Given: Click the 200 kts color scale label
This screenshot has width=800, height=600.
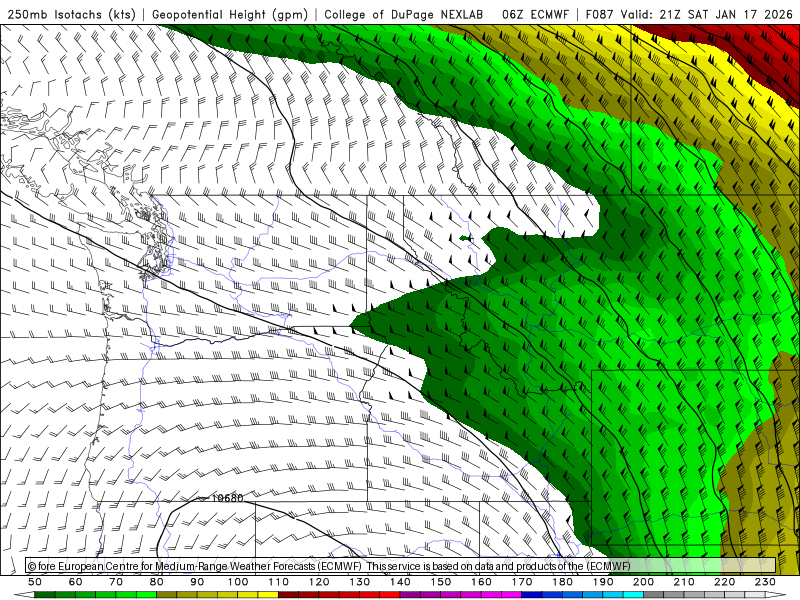Looking at the screenshot, I should 643,582.
